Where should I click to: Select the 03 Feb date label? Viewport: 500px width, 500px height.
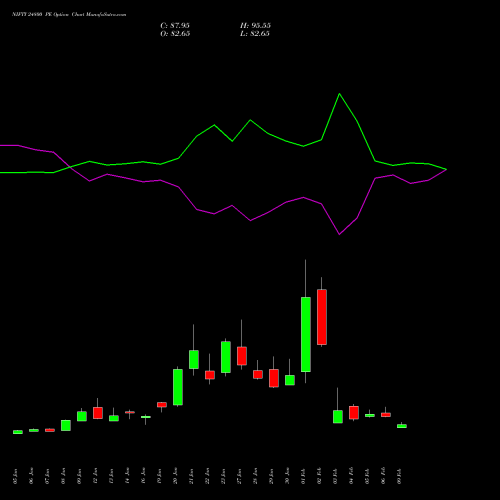[x=335, y=476]
